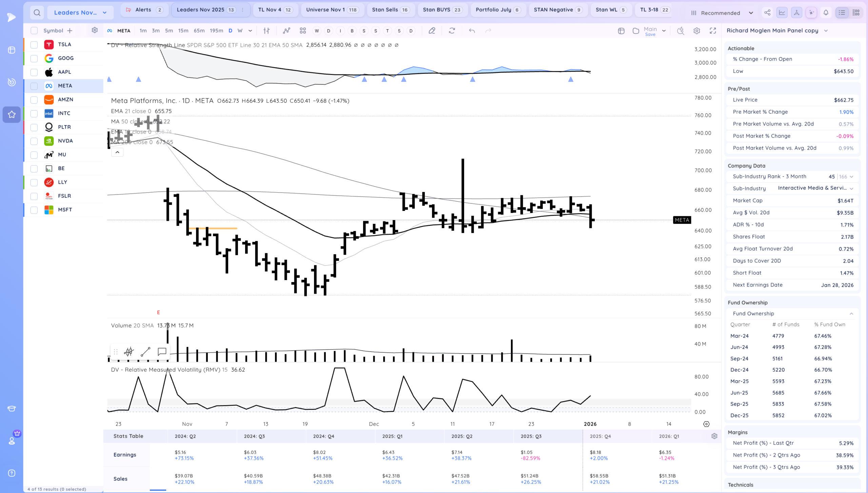868x493 pixels.
Task: Toggle fullscreen chart icon
Action: coord(713,31)
